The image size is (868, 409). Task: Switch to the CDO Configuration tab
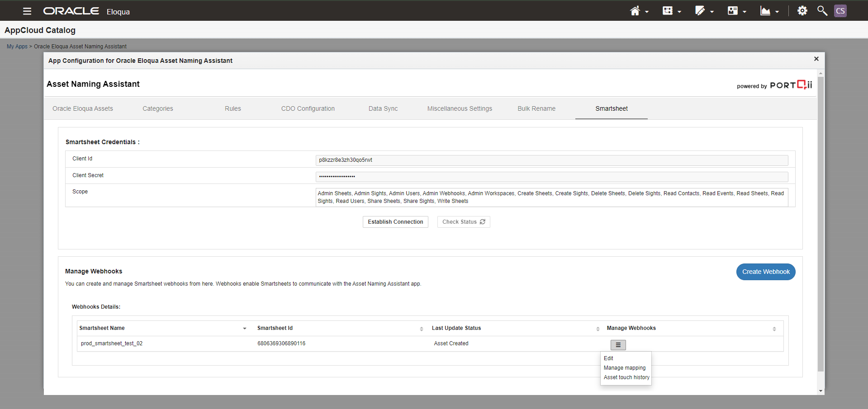point(308,108)
